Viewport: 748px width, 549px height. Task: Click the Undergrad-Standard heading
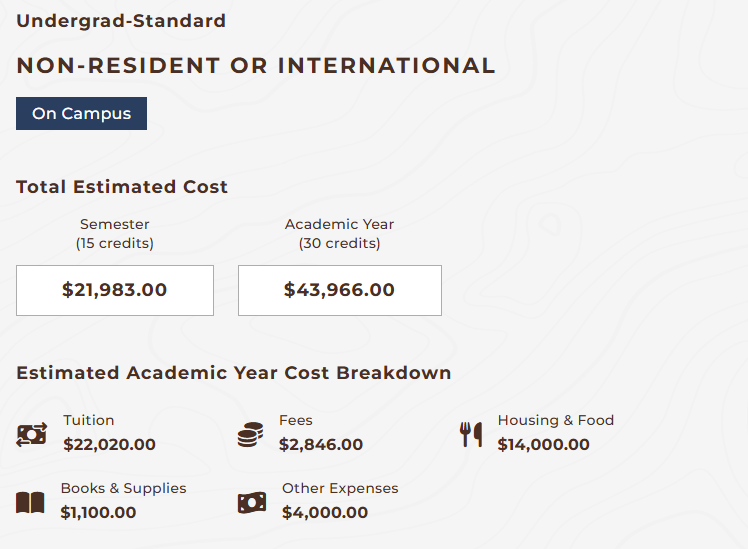point(121,21)
